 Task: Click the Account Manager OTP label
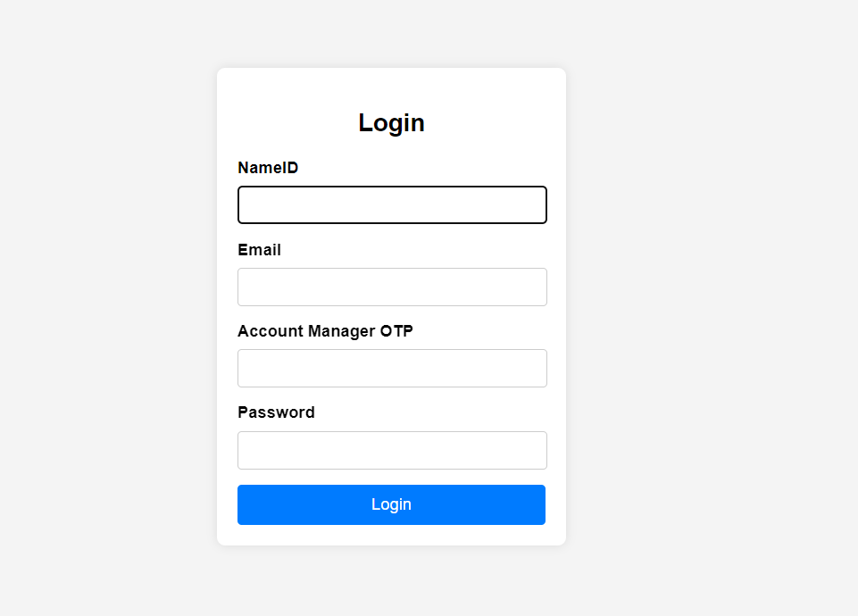325,331
